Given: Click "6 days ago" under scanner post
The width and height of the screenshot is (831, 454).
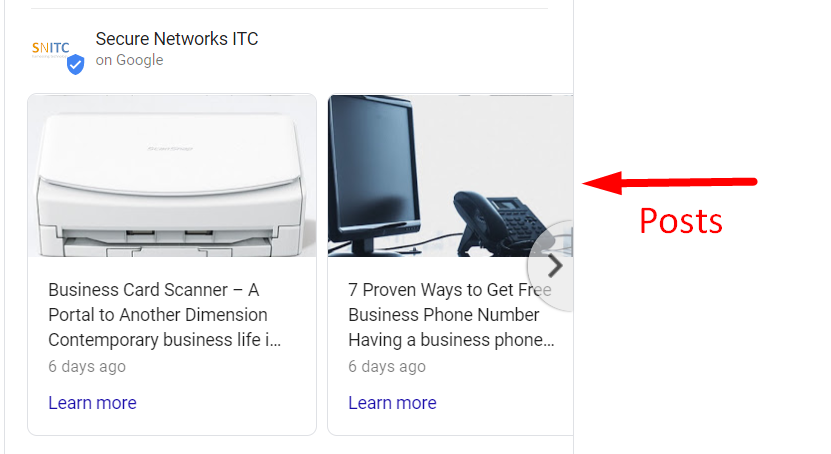Looking at the screenshot, I should pos(87,367).
